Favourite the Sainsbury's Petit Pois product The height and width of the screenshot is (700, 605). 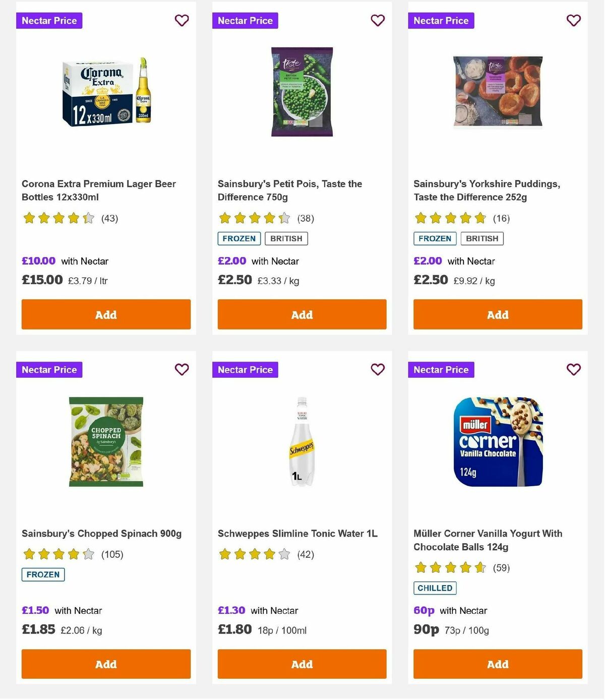point(377,21)
